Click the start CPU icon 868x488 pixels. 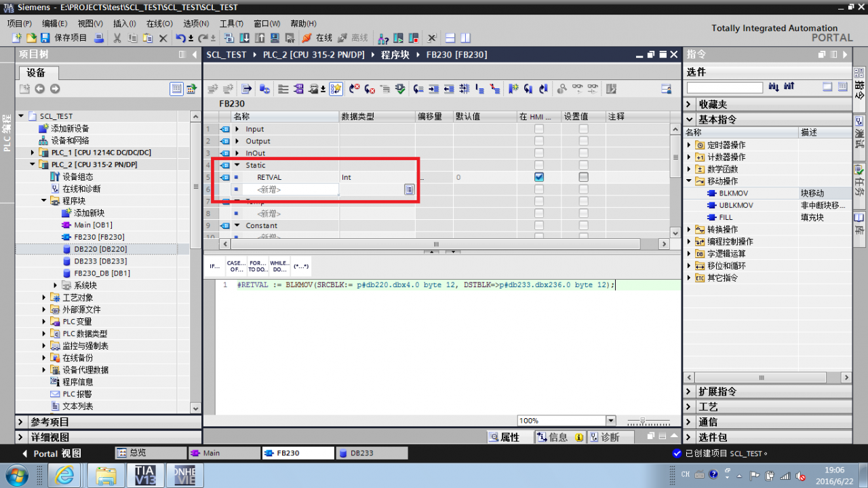399,38
